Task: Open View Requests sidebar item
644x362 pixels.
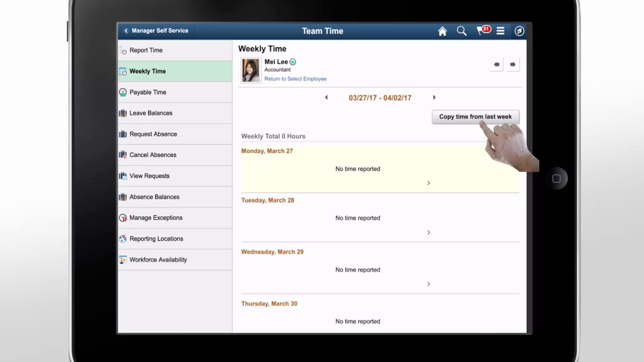Action: [x=175, y=176]
